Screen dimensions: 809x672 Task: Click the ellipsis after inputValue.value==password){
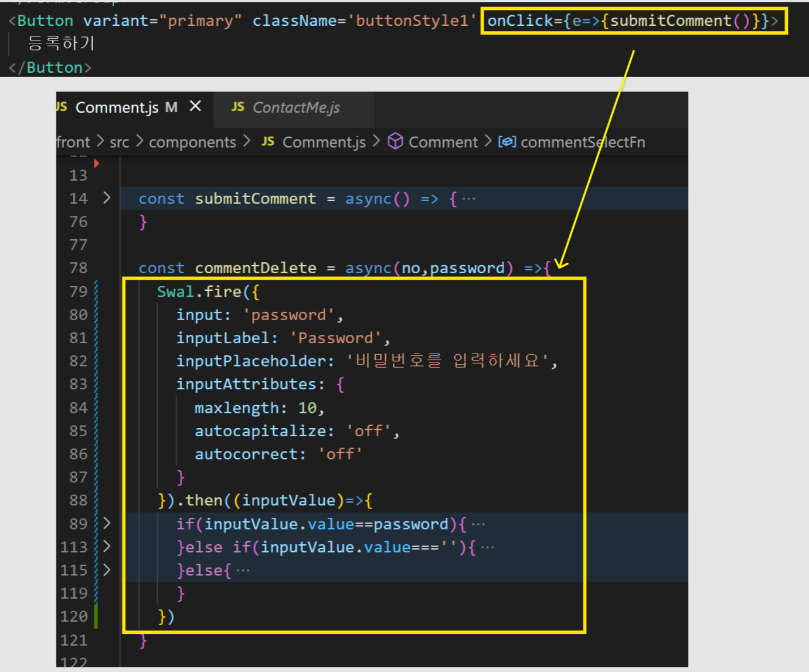click(x=478, y=524)
